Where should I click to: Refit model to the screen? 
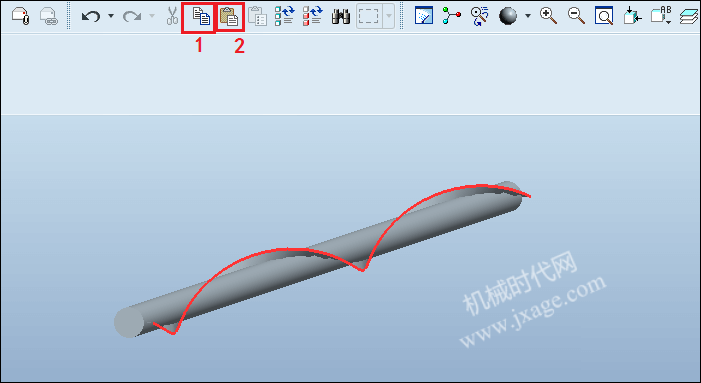pos(604,16)
